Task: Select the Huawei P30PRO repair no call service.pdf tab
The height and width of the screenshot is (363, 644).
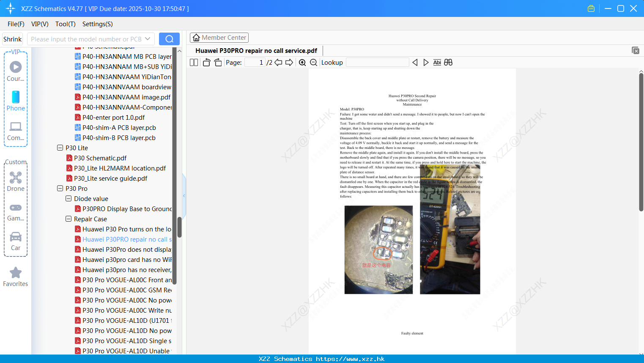Action: (256, 51)
